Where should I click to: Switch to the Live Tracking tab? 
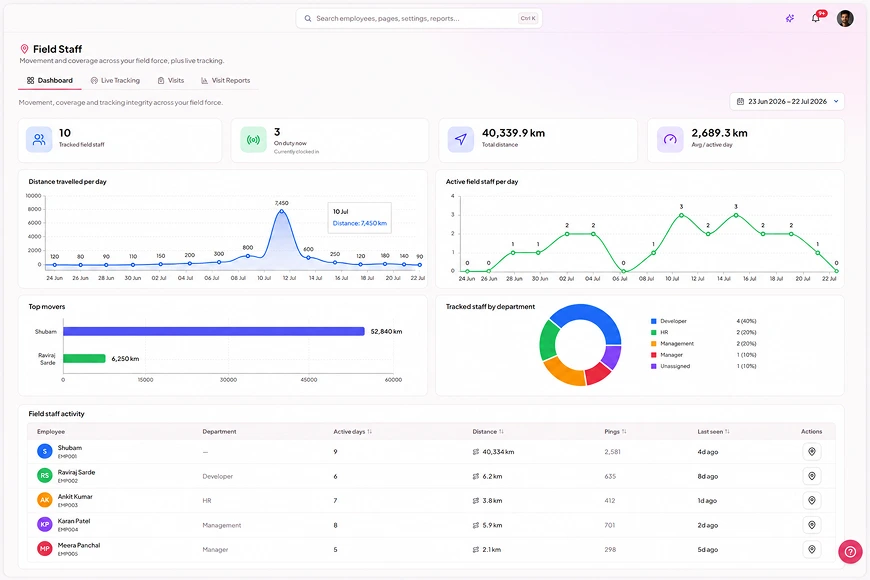pyautogui.click(x=115, y=80)
